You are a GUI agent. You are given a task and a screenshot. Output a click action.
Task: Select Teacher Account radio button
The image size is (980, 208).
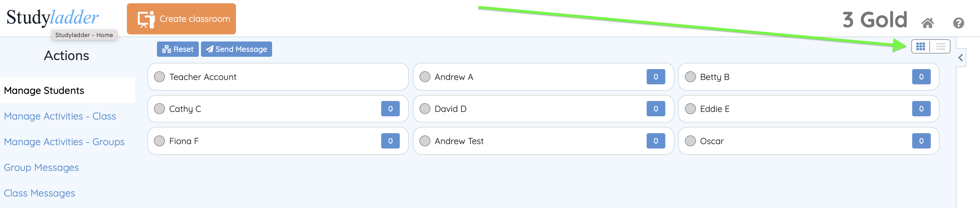(159, 77)
